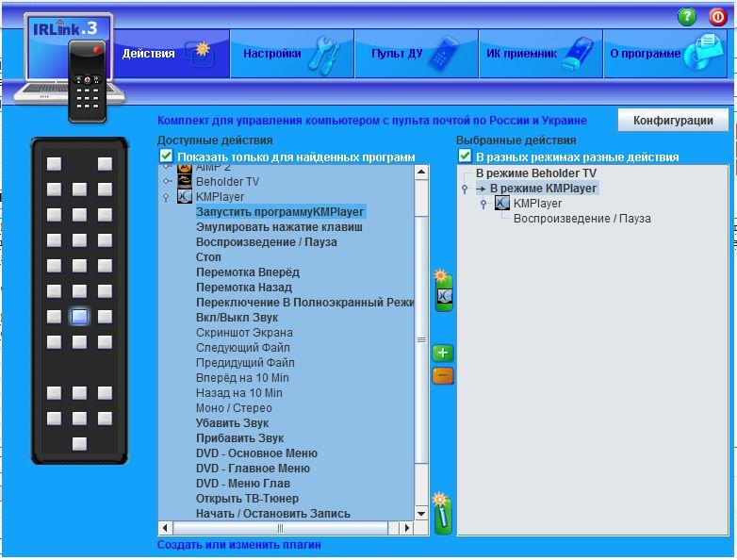Click the Конфигурации button

pyautogui.click(x=673, y=121)
